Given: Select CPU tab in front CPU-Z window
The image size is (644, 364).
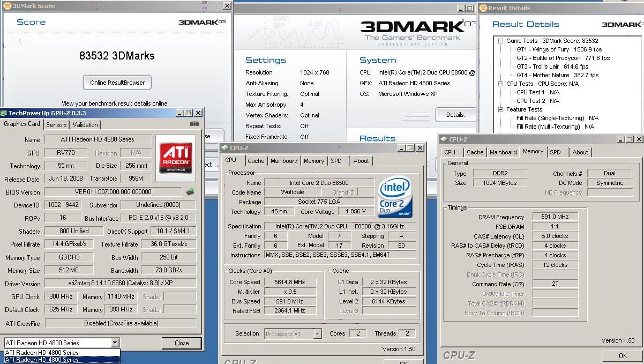Looking at the screenshot, I should click(x=231, y=160).
